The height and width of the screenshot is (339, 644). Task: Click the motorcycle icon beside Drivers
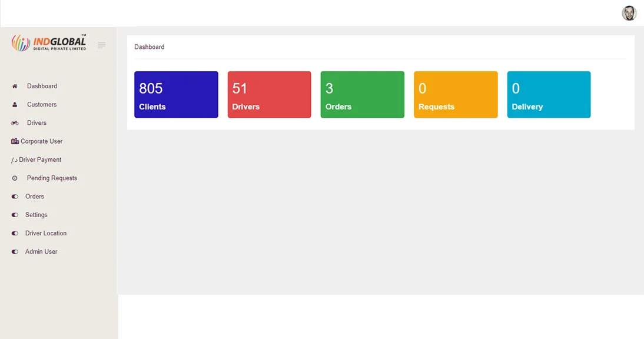[15, 123]
